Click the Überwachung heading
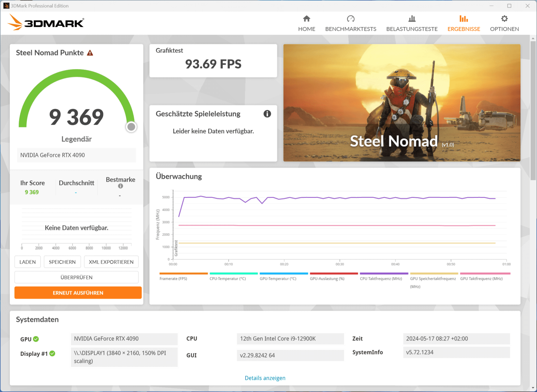This screenshot has width=537, height=392. [179, 176]
